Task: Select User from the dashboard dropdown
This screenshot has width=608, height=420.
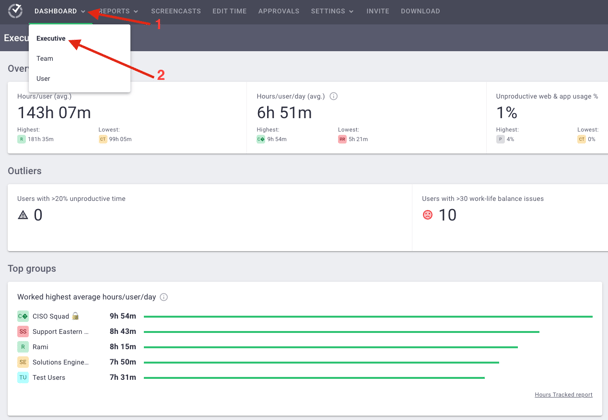Action: (x=43, y=79)
